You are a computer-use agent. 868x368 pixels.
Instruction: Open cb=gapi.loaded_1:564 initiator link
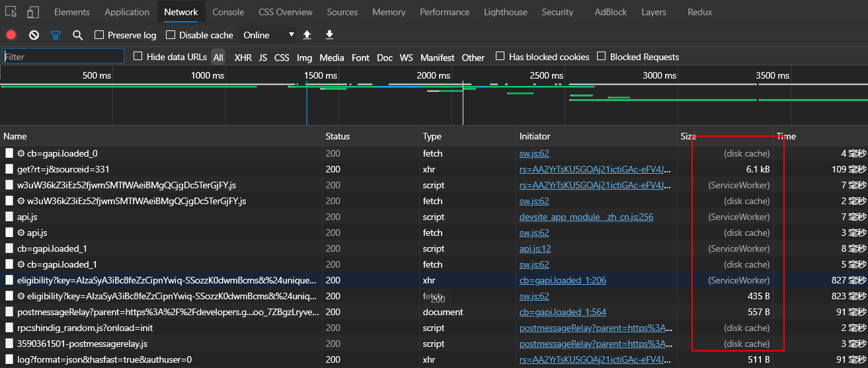click(x=563, y=312)
